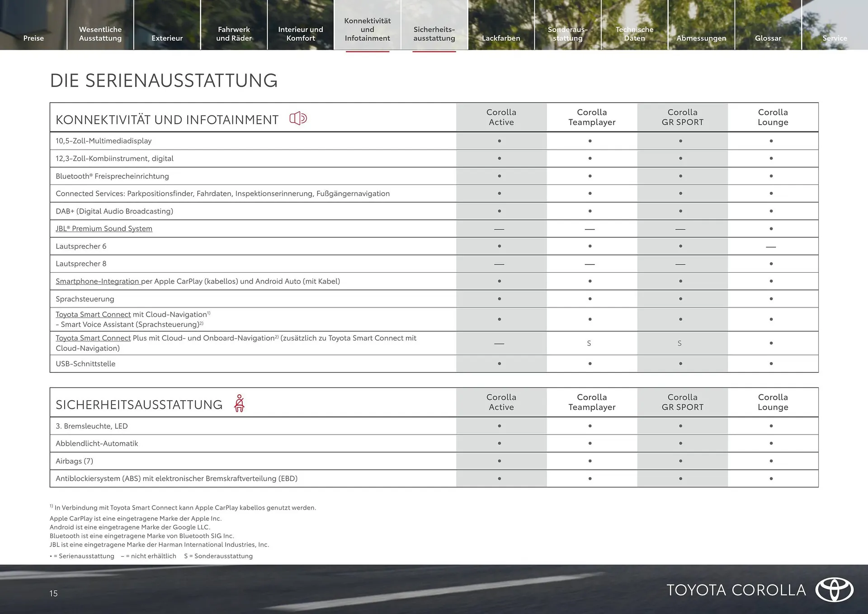Switch to the Lackfarben tab
Screen dimensions: 868x614
point(500,38)
